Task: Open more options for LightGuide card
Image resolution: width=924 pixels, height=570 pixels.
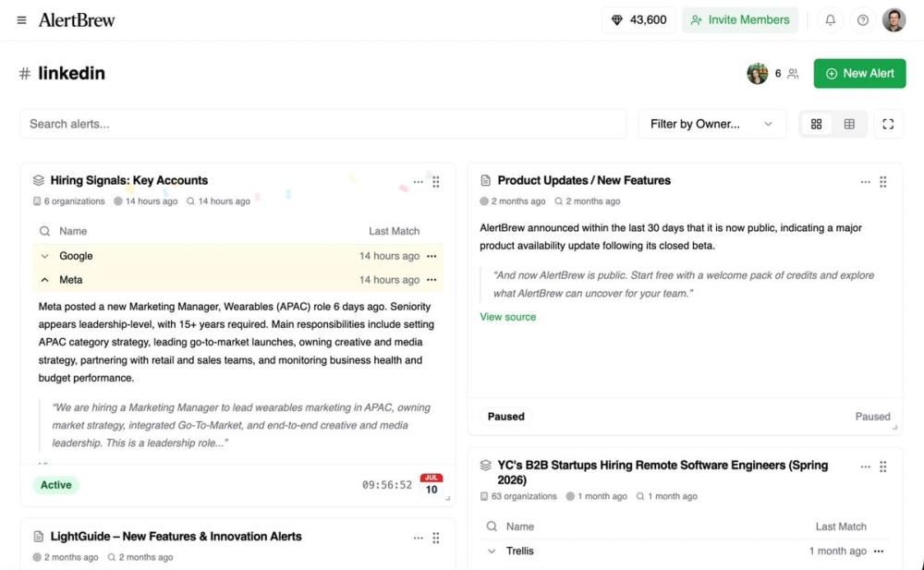Action: click(418, 538)
